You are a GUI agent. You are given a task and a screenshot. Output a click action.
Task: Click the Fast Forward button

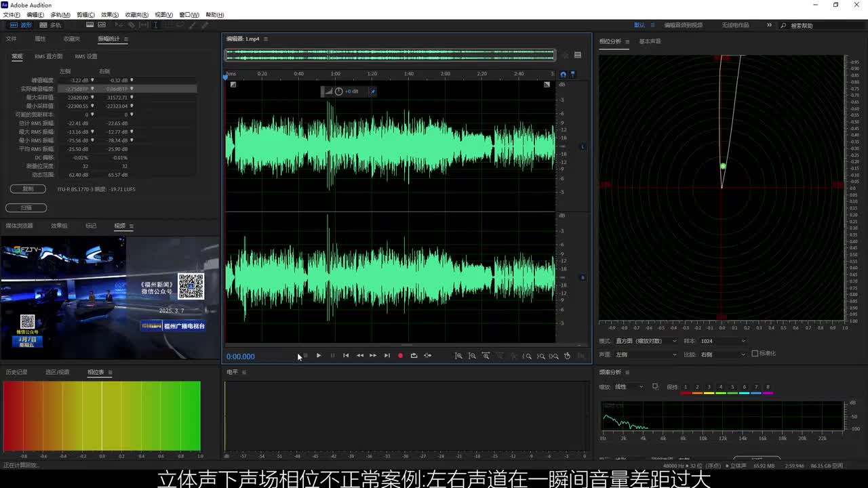[373, 356]
